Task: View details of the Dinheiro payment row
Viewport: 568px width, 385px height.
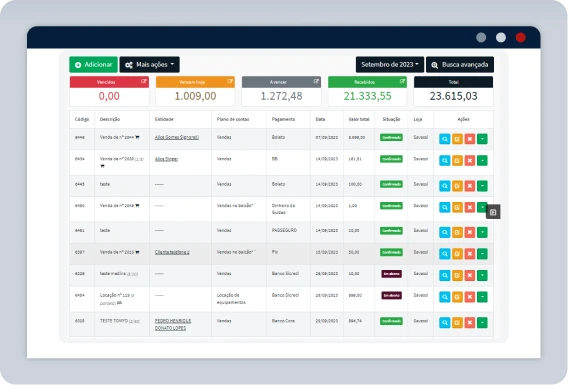Action: click(x=444, y=207)
